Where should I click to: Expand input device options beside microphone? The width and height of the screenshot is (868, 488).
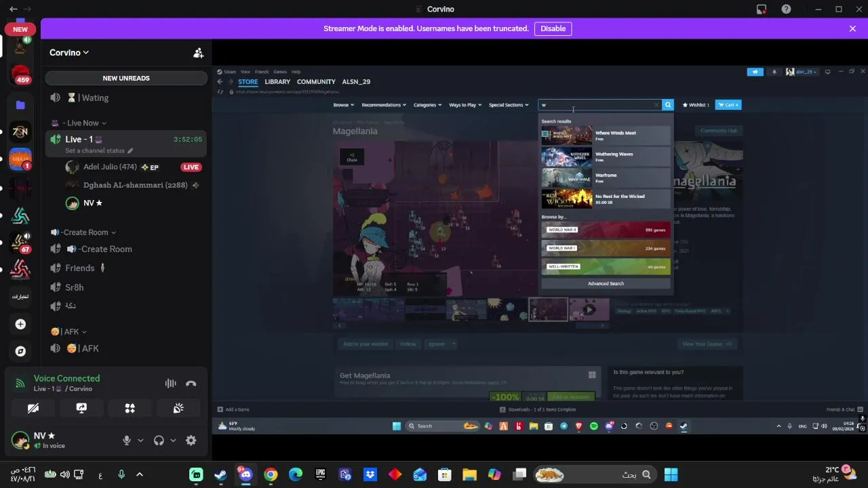[x=140, y=440]
